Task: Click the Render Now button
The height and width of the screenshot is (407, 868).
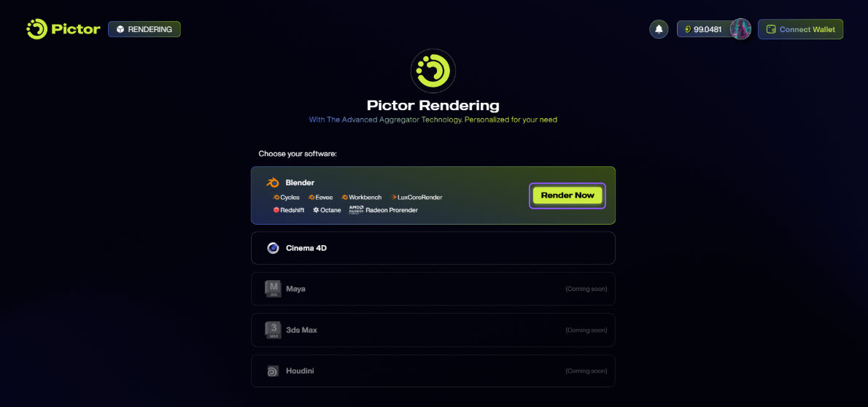Action: click(x=567, y=195)
